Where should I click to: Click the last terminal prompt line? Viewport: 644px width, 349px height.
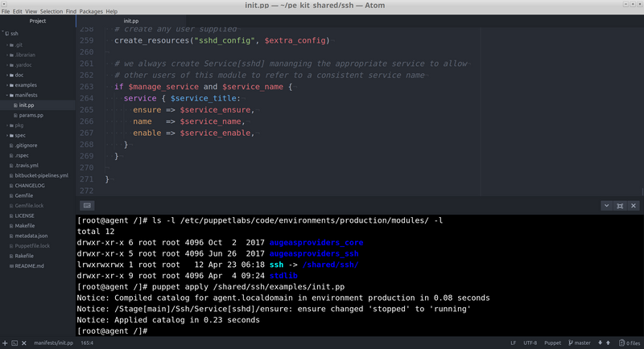(x=112, y=331)
